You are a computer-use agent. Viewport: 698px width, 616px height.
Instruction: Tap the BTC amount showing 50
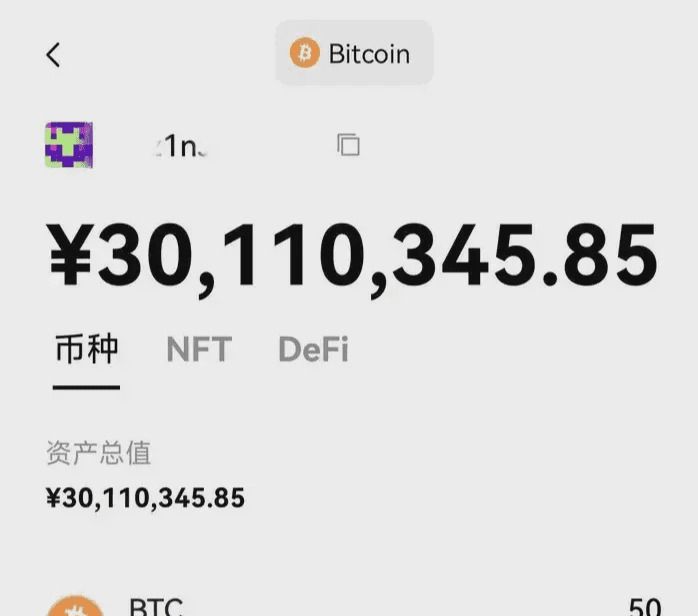[x=645, y=606]
